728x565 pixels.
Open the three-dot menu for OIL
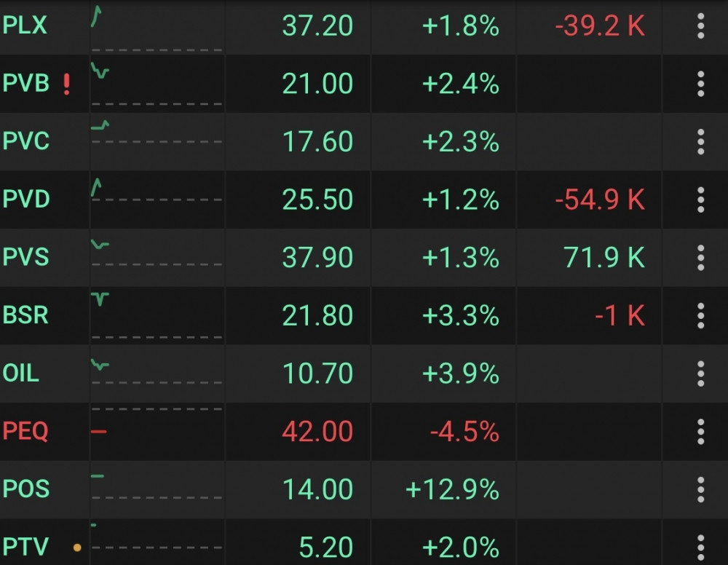(700, 374)
